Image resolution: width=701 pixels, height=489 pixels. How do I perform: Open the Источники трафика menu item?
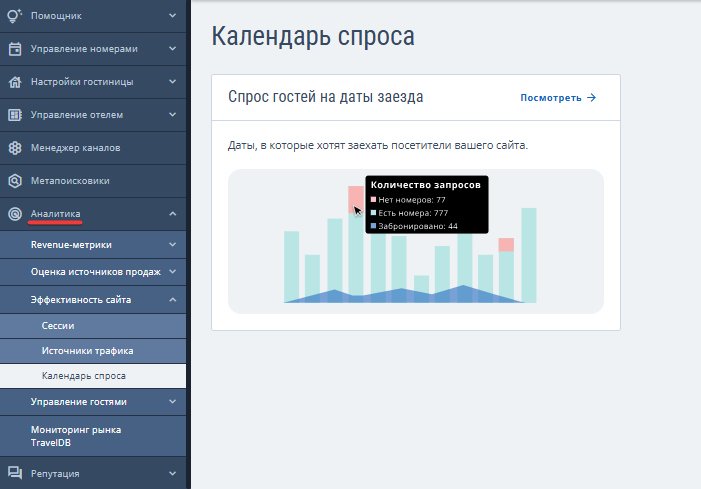tap(87, 351)
